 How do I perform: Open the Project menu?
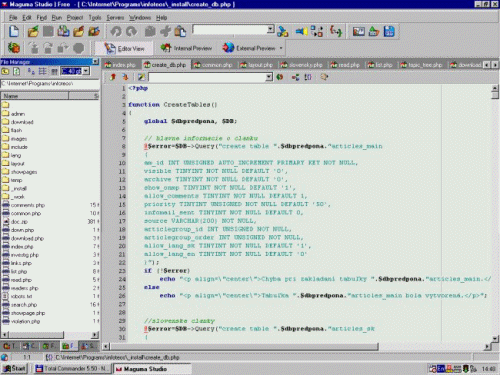(x=75, y=17)
